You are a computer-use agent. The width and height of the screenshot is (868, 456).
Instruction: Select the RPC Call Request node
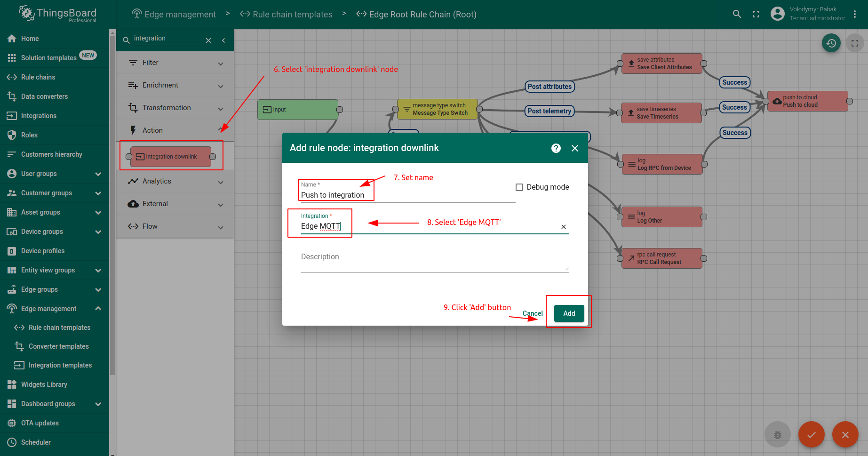(662, 258)
